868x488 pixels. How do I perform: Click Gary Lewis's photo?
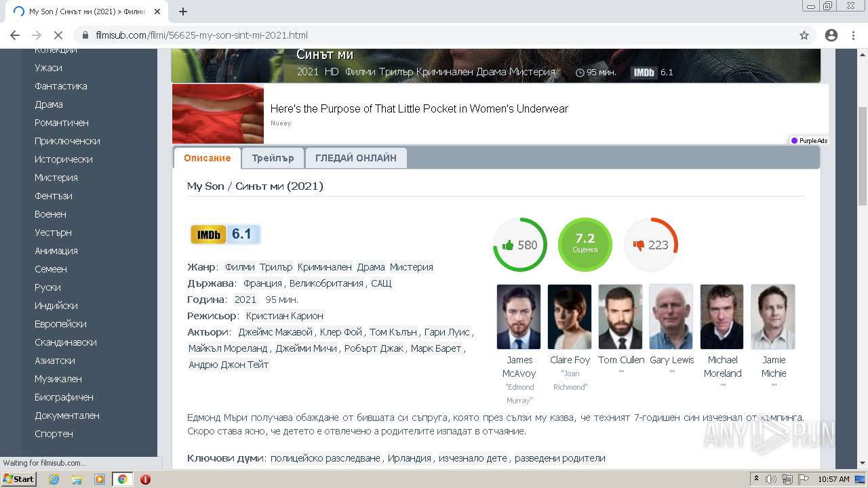pos(671,317)
